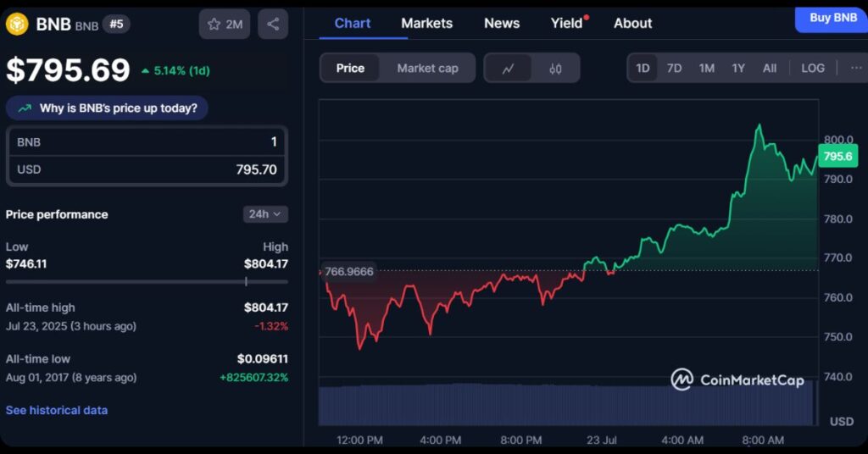Set chart range to All

pyautogui.click(x=770, y=68)
